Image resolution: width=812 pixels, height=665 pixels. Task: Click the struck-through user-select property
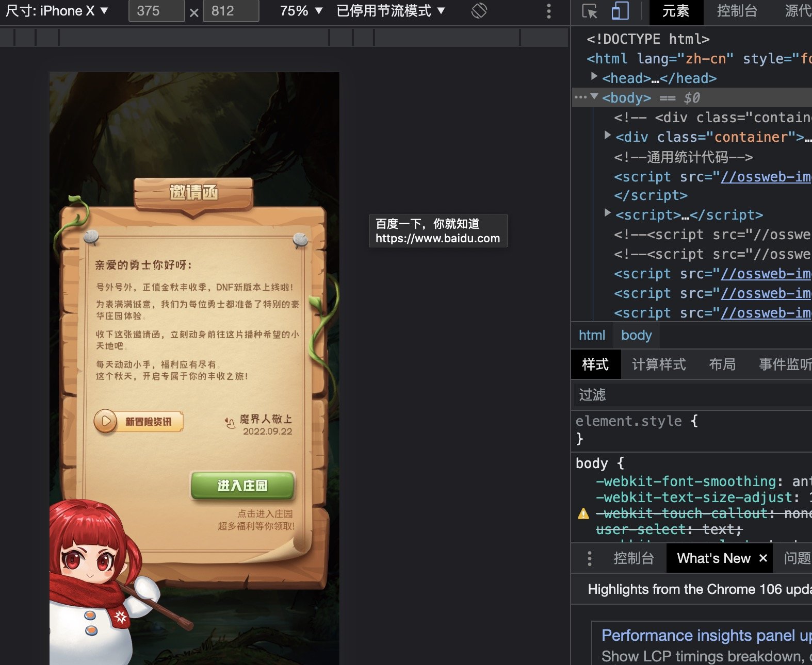click(x=669, y=529)
